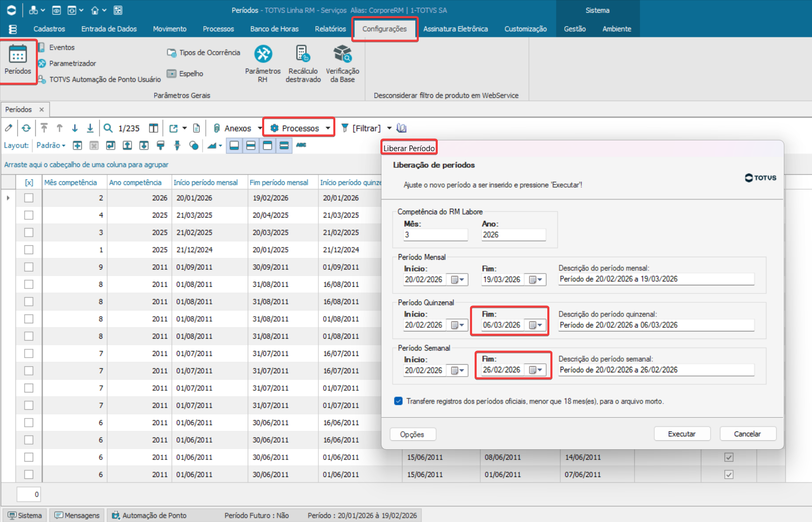Tick the checkbox for row 21/12/2024

point(29,249)
